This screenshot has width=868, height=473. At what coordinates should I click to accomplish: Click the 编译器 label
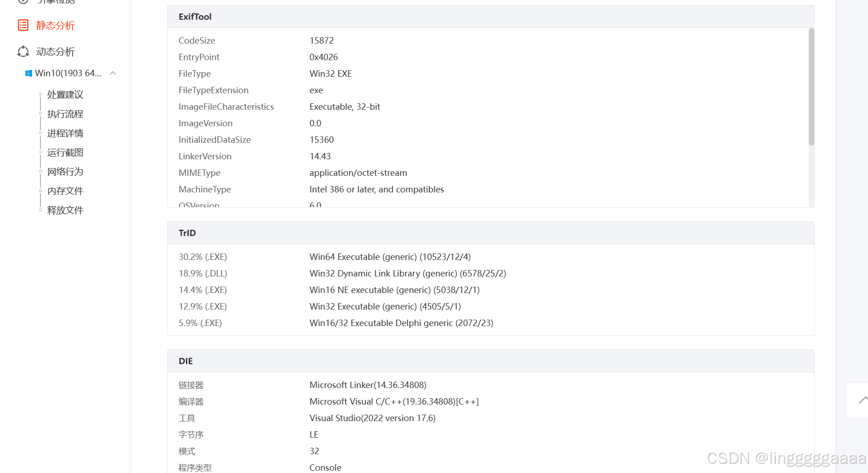pyautogui.click(x=191, y=401)
